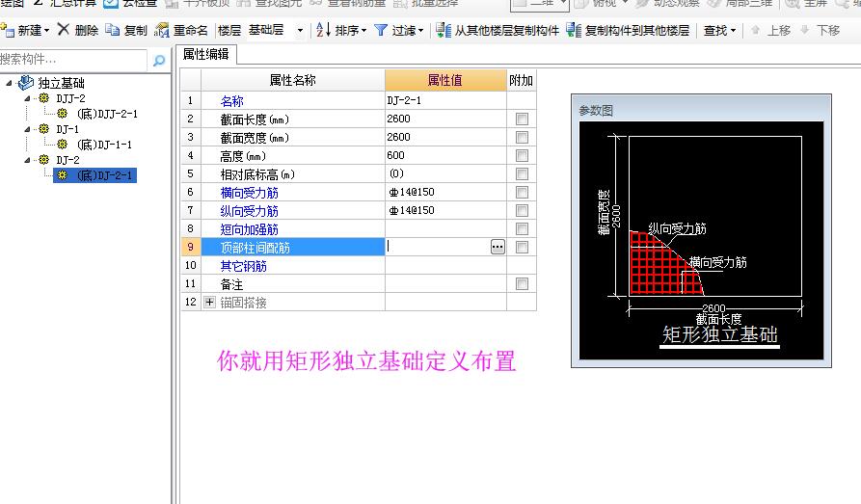Viewport: 861px width, 504px height.
Task: Tick the 附加 checkbox for 短向加强筋
Action: (522, 229)
